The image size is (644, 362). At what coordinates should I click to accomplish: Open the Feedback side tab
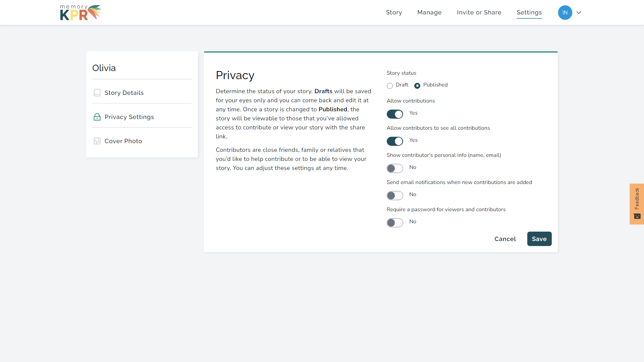click(637, 204)
